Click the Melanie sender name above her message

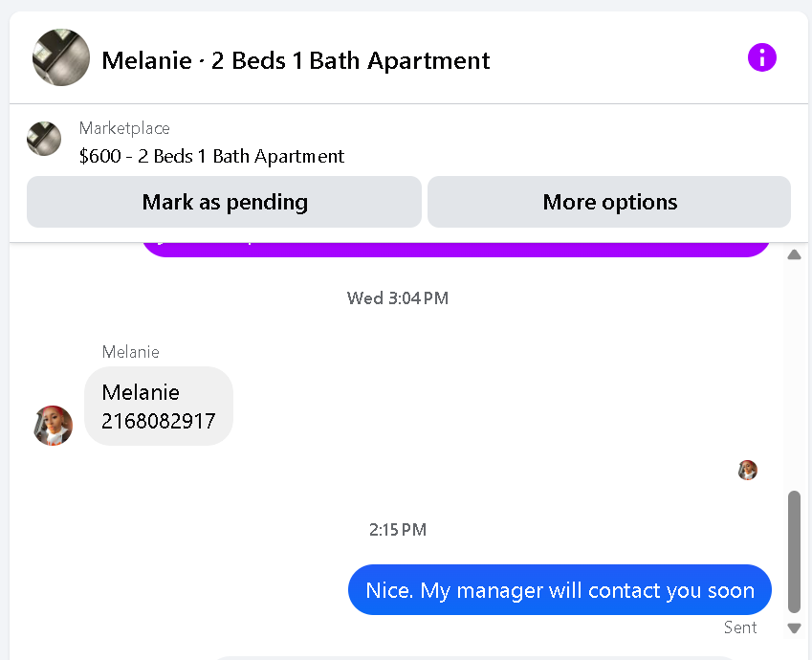(x=131, y=352)
